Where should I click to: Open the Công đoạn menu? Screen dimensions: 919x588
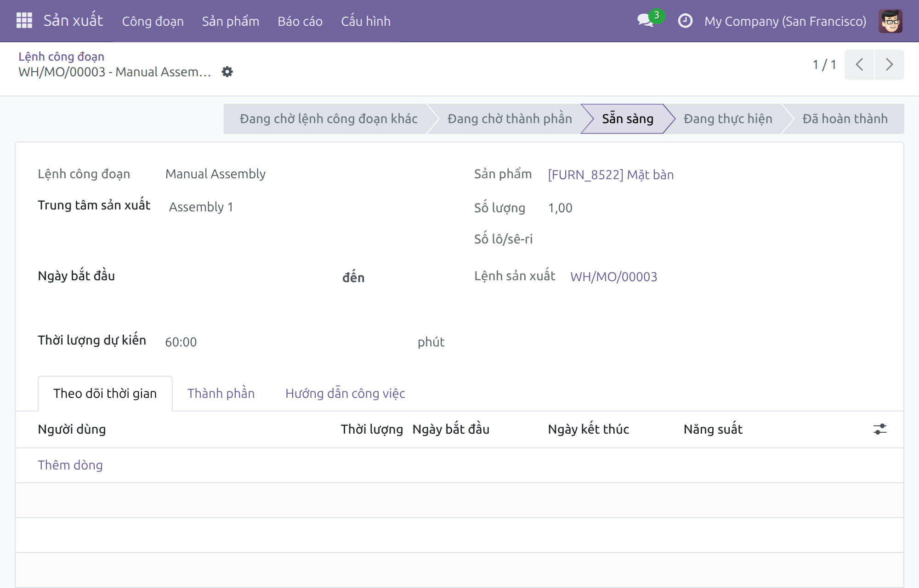[x=153, y=21]
